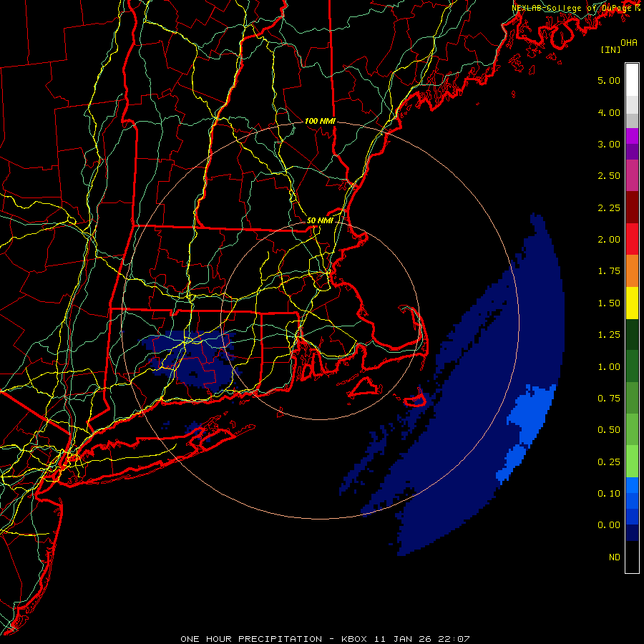
Task: Click the light blue 0.10 legend swatch
Action: [632, 485]
